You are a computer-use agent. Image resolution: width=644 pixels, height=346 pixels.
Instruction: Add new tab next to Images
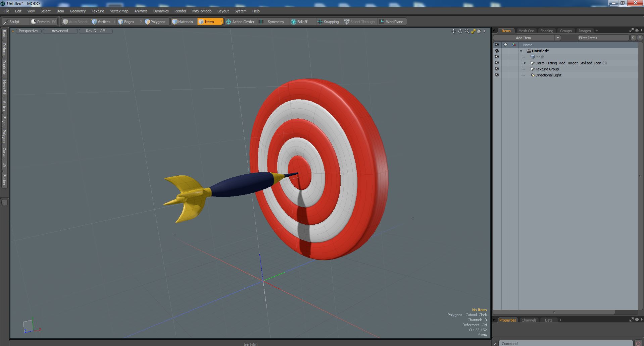pos(597,31)
